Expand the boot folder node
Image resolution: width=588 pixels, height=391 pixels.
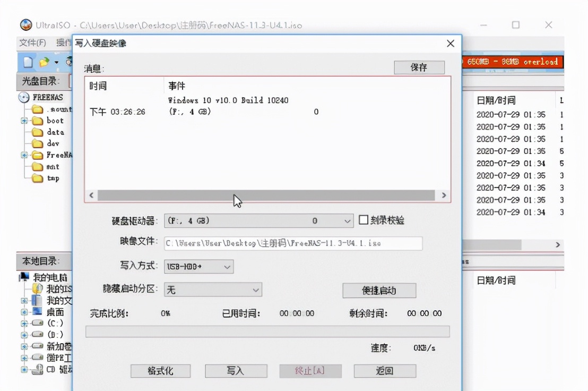[x=24, y=121]
